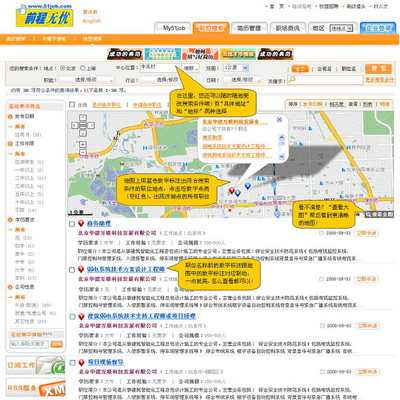Click the 关键字 keyword input field
This screenshot has height=400, width=400.
[x=325, y=80]
